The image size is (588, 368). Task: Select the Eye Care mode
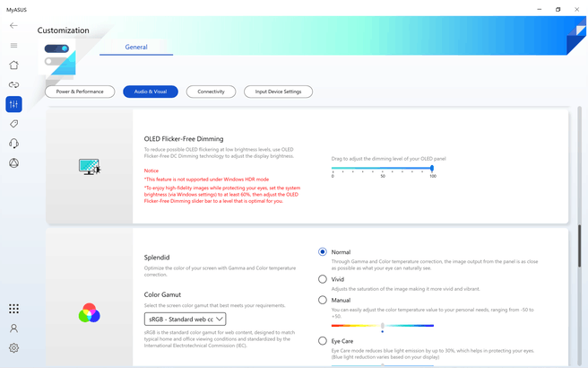[x=323, y=341]
